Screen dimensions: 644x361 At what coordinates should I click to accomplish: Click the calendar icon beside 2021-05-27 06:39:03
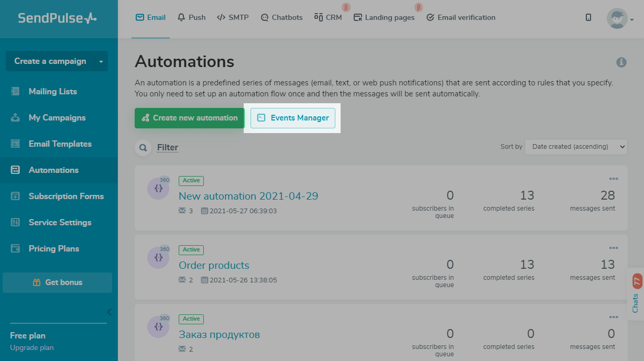click(204, 211)
